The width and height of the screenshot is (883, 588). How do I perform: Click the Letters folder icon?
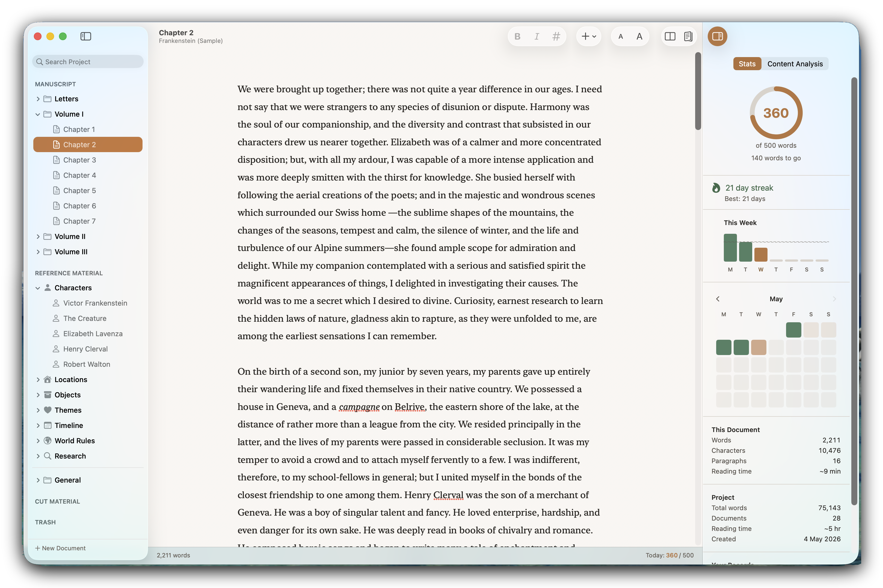pyautogui.click(x=48, y=99)
